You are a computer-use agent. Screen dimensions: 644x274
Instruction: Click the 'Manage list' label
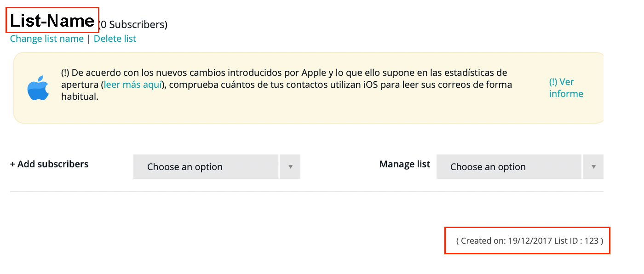pyautogui.click(x=405, y=164)
